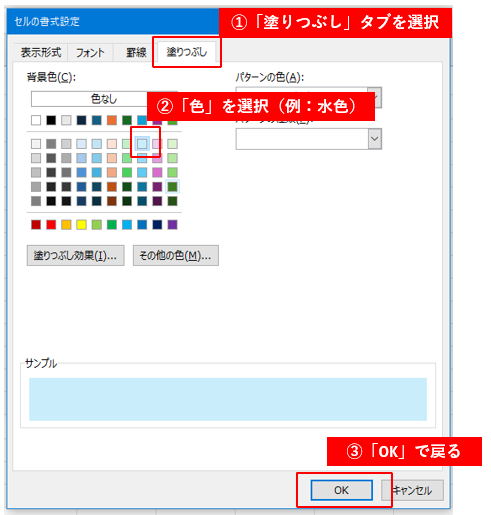Click the キャンセル button
This screenshot has height=515, width=491.
pos(413,490)
